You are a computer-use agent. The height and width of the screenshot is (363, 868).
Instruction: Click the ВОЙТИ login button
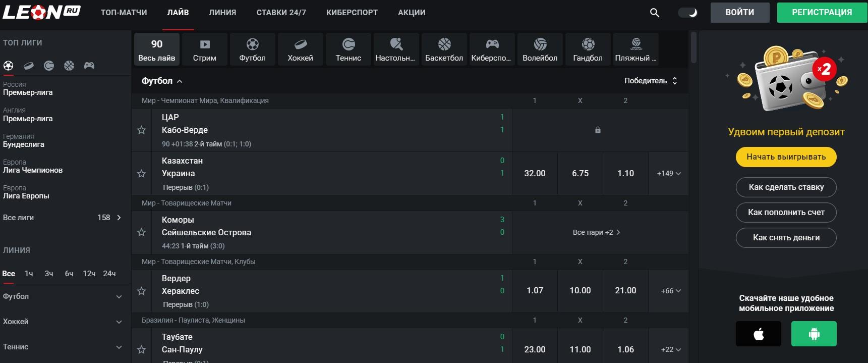(740, 13)
